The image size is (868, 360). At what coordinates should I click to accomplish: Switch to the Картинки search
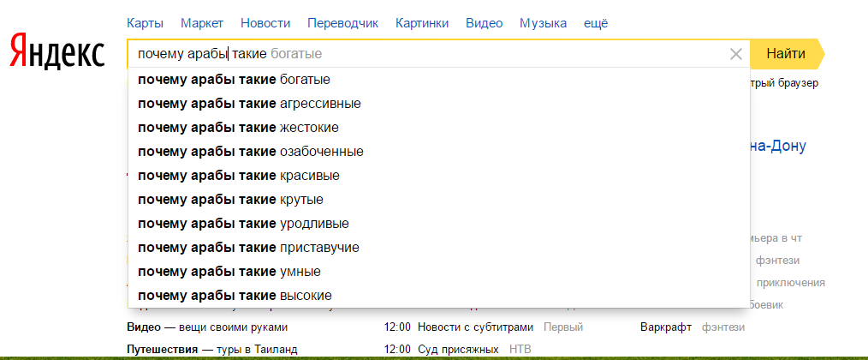[x=422, y=23]
